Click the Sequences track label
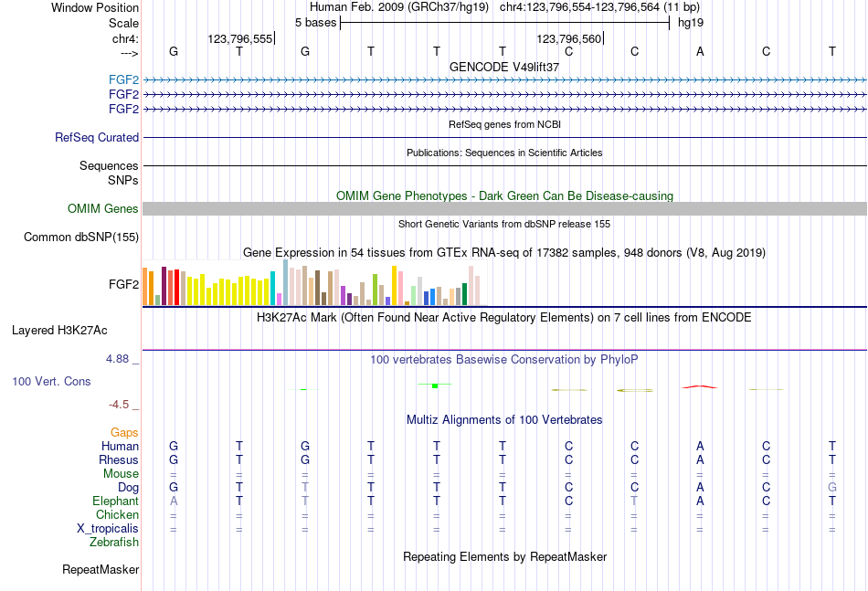Viewport: 868px width, 591px height. coord(109,165)
